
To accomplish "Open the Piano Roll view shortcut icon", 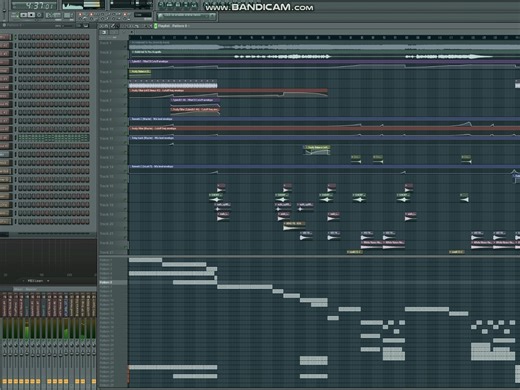I will pos(178,5).
